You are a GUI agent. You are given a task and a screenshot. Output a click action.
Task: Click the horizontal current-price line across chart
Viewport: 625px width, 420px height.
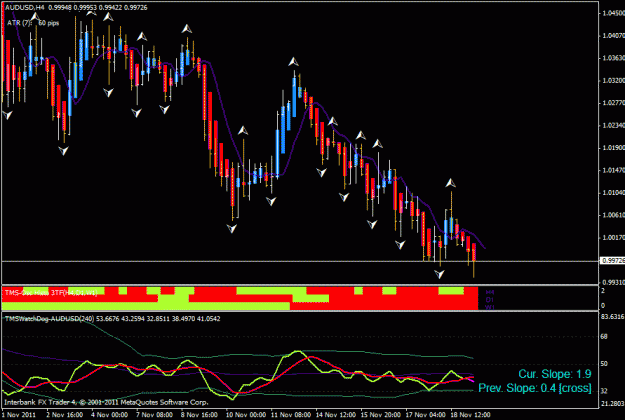tap(300, 261)
